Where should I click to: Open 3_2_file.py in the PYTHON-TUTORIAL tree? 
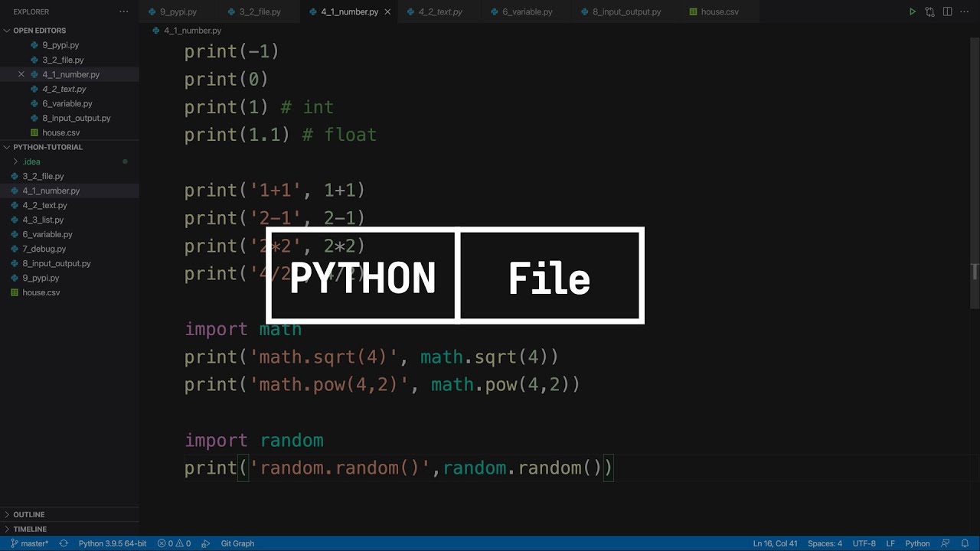(x=69, y=176)
